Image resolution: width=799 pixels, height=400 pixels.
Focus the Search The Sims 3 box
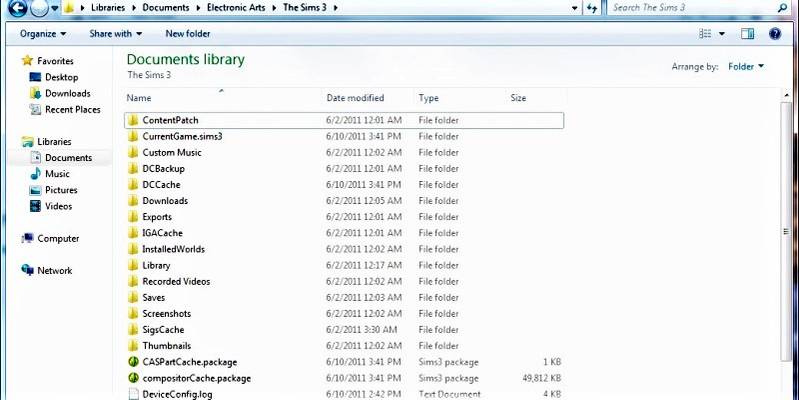pos(691,8)
